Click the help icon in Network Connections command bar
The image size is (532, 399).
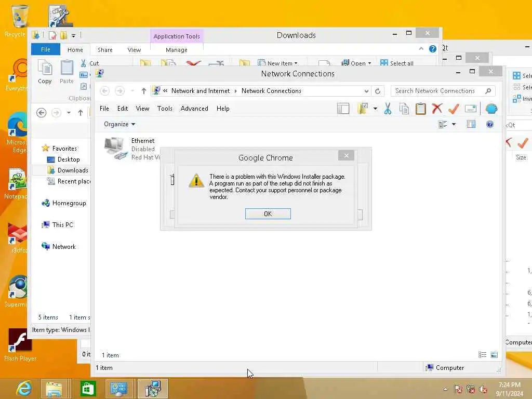[489, 124]
